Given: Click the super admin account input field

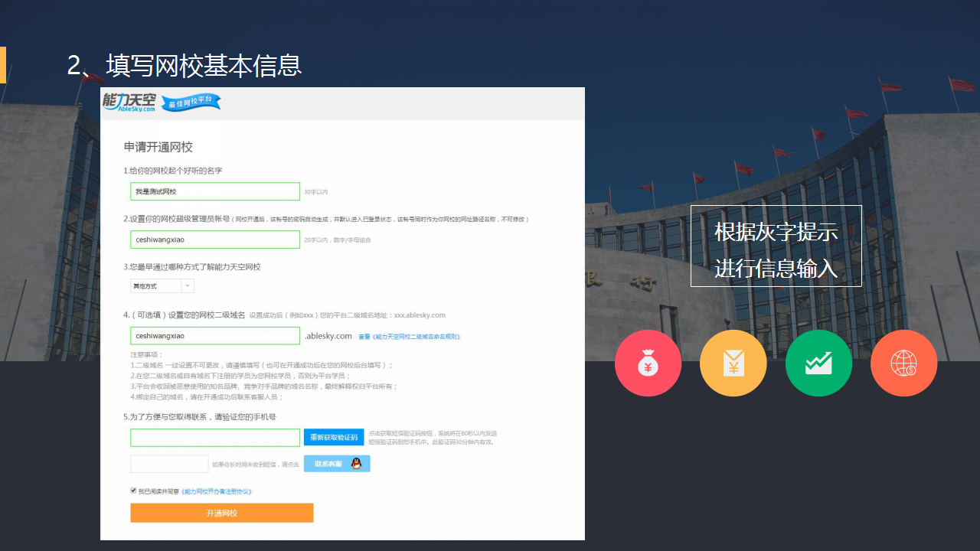Looking at the screenshot, I should pos(214,240).
